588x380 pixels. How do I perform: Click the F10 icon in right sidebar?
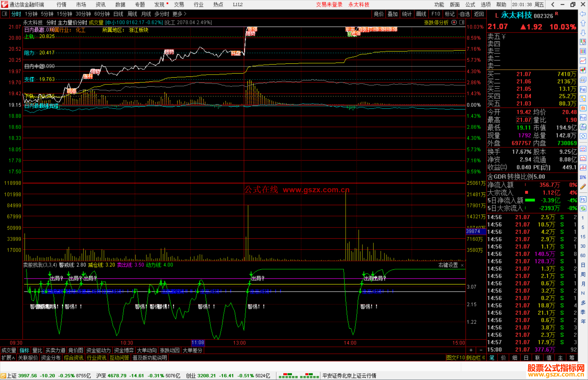click(x=583, y=89)
